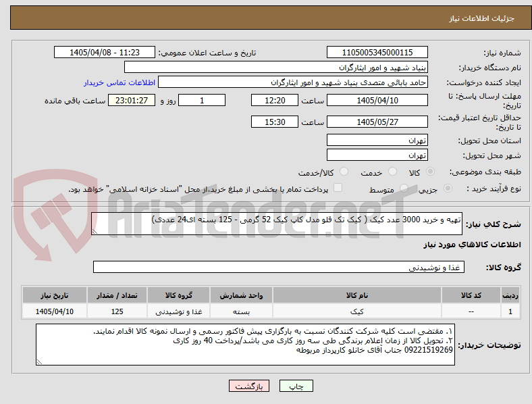Click the بازگشت back button
The height and width of the screenshot is (404, 532).
coord(249,386)
